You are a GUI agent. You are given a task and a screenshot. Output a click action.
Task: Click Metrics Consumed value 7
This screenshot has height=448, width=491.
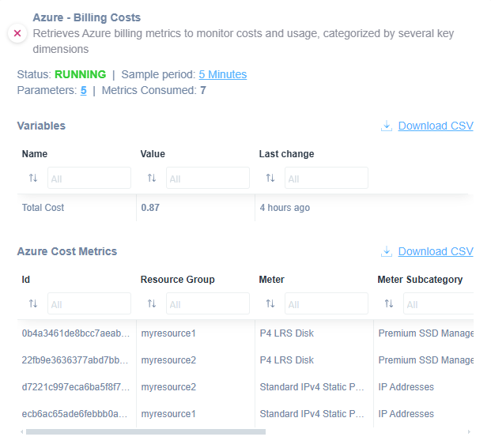pos(203,90)
